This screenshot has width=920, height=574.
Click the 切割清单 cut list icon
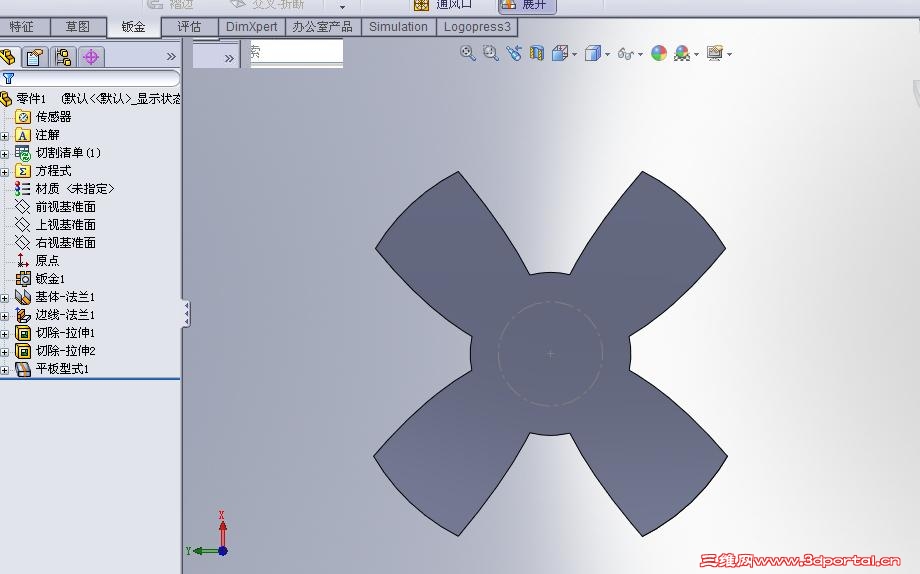pyautogui.click(x=22, y=153)
